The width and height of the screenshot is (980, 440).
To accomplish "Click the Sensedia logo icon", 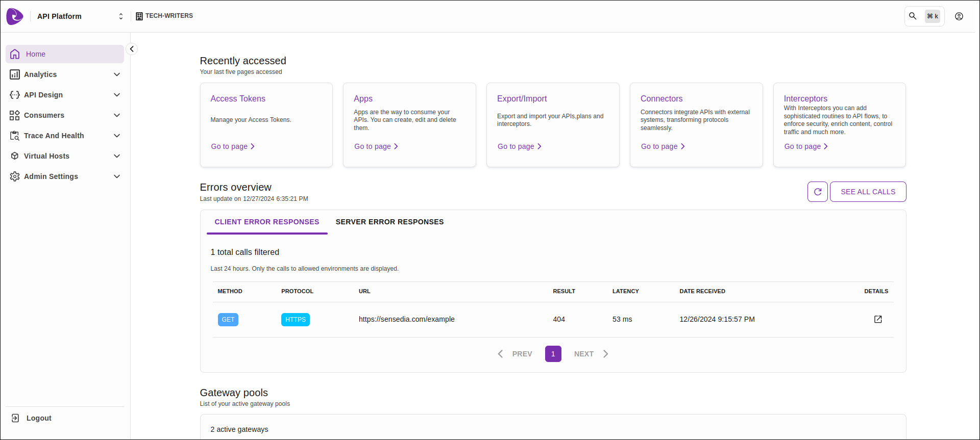I will coord(15,16).
